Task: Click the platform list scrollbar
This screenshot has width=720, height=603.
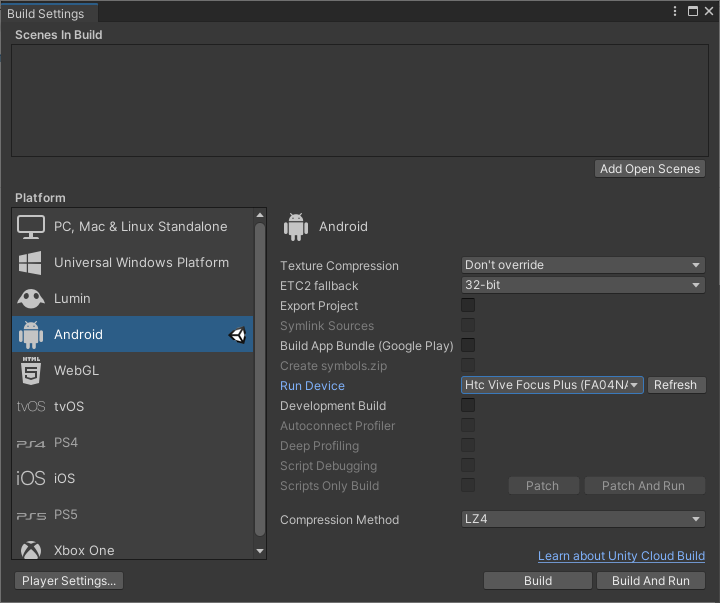Action: click(260, 380)
